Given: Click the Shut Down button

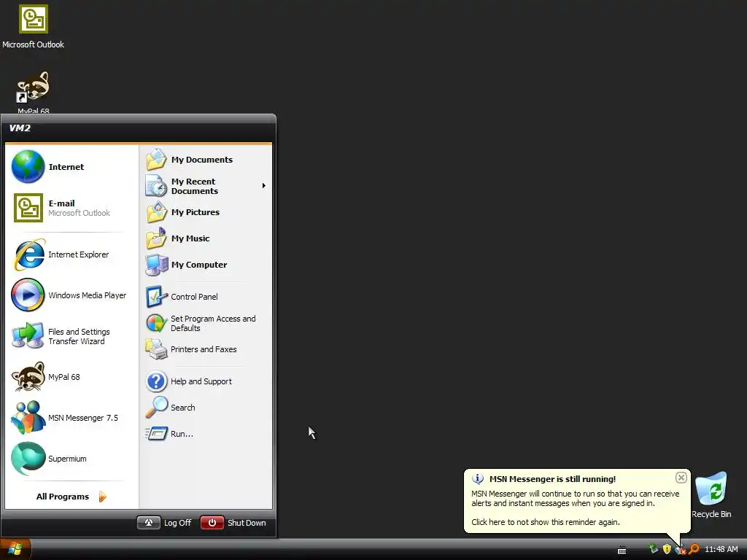Looking at the screenshot, I should tap(233, 523).
